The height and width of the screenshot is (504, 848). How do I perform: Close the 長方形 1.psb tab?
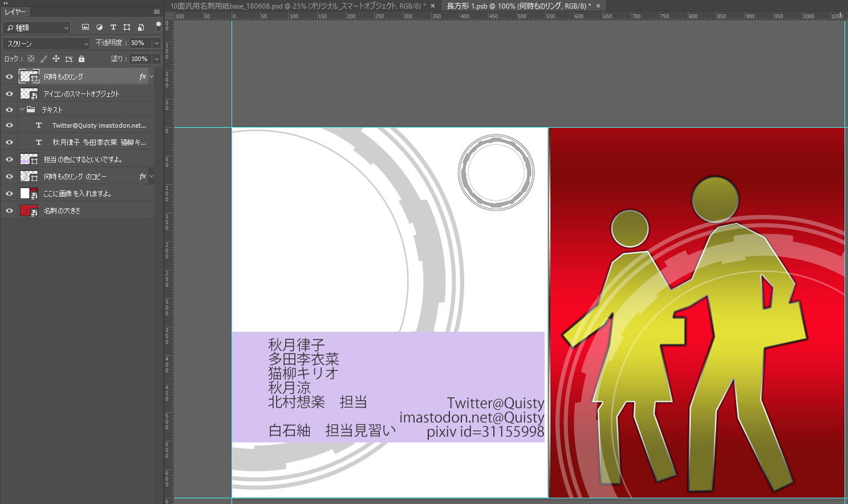[598, 6]
